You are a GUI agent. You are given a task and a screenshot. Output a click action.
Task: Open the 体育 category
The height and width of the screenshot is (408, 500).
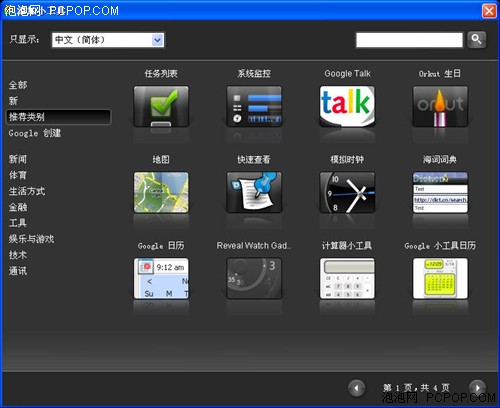[x=18, y=175]
